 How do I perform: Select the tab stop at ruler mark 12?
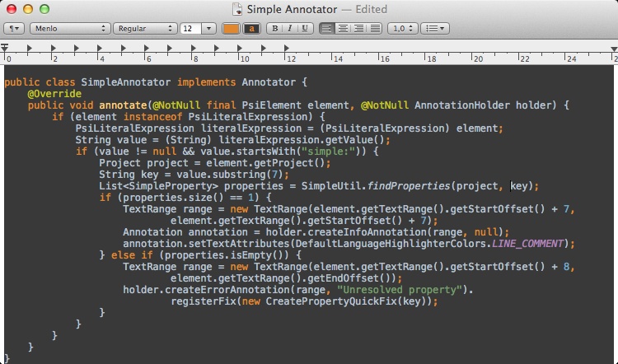click(287, 48)
